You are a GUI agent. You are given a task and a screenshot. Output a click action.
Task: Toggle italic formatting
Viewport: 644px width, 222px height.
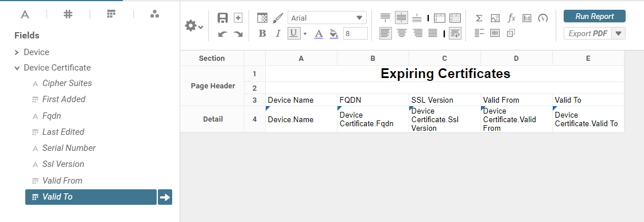click(x=278, y=33)
